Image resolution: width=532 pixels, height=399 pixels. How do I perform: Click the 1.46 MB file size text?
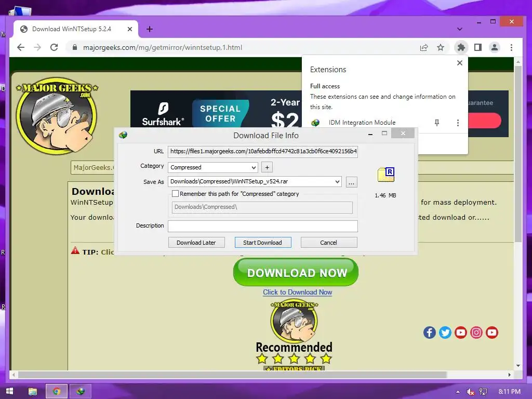pos(385,195)
